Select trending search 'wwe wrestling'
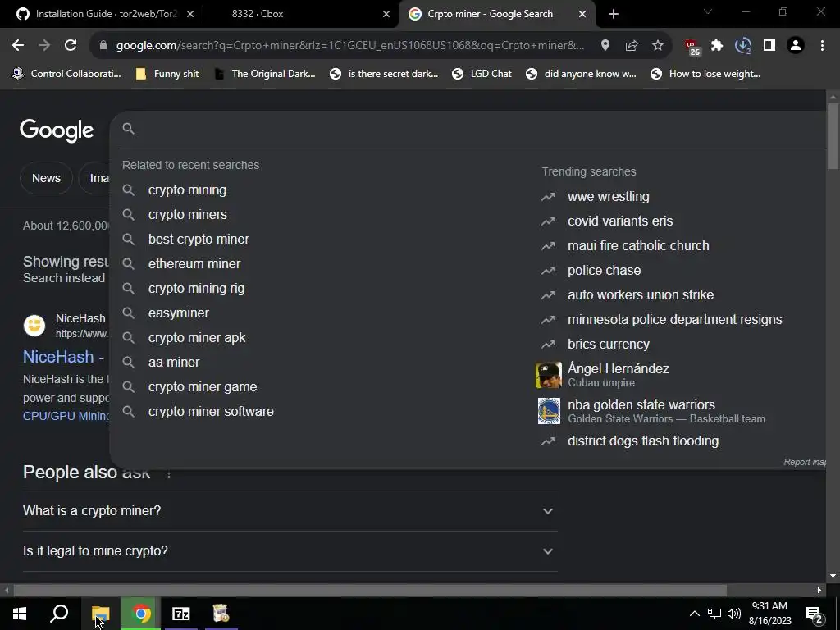This screenshot has height=630, width=840. click(608, 197)
